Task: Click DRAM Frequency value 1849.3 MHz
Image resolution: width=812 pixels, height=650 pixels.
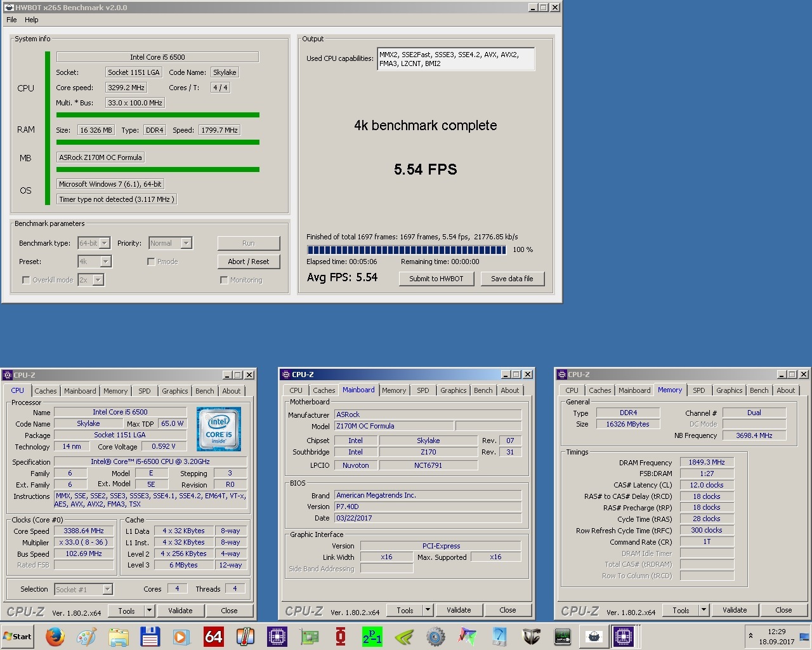Action: (x=707, y=462)
